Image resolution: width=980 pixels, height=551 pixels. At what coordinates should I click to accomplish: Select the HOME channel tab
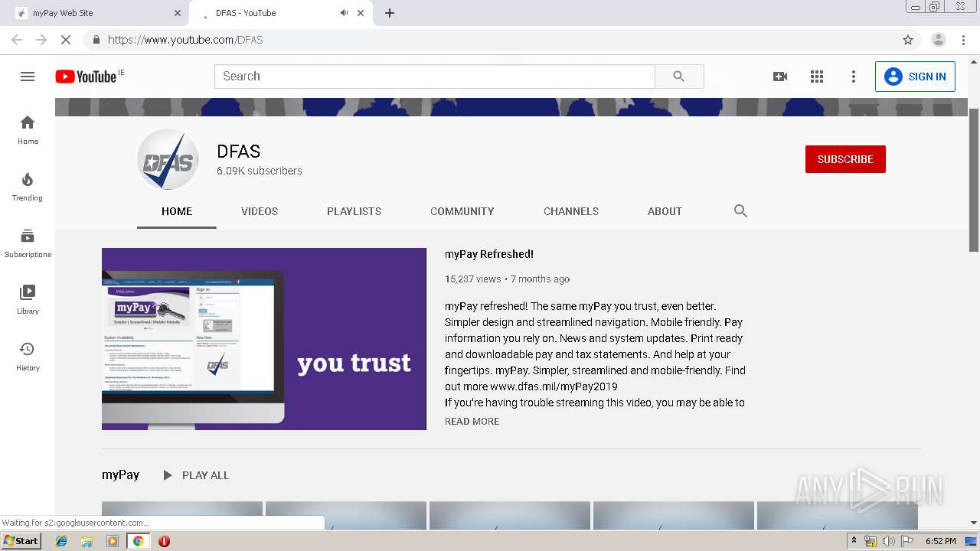click(177, 211)
